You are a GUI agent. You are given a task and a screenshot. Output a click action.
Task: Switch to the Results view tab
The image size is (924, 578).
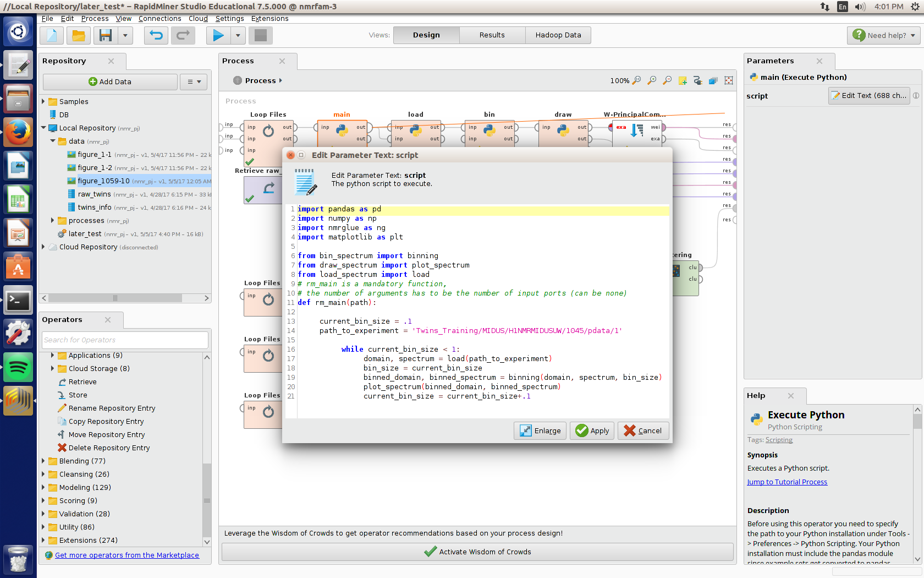[x=492, y=35]
